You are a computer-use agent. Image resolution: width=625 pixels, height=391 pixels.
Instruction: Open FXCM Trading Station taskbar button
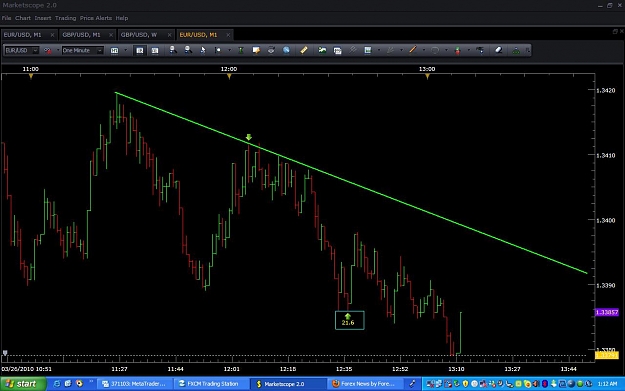(212, 384)
